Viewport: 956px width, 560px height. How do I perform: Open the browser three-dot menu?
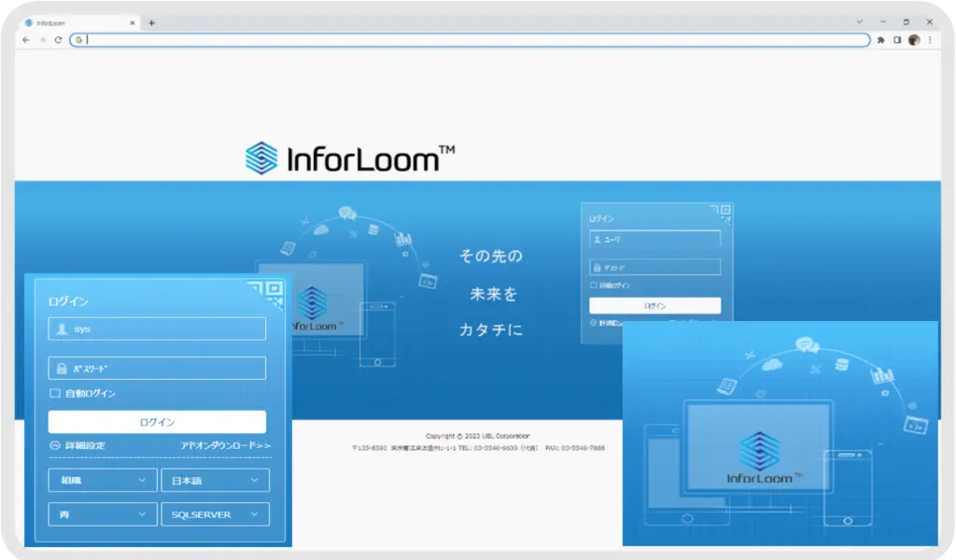coord(930,39)
